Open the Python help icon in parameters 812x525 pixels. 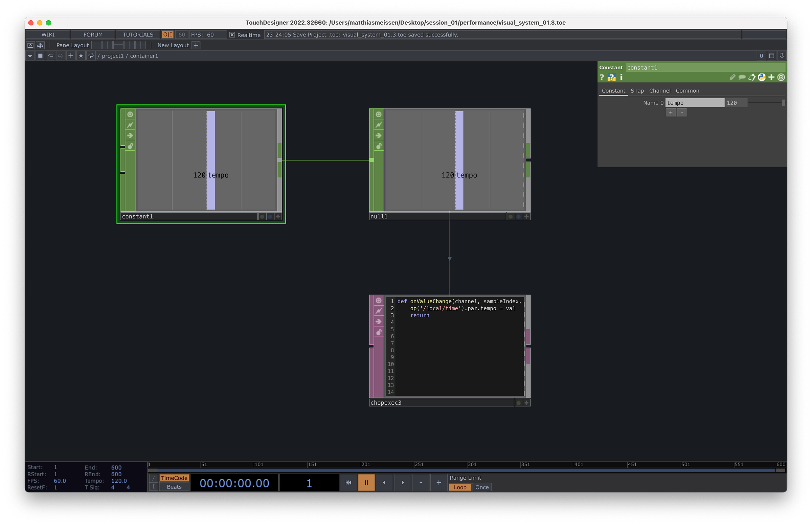coord(611,77)
